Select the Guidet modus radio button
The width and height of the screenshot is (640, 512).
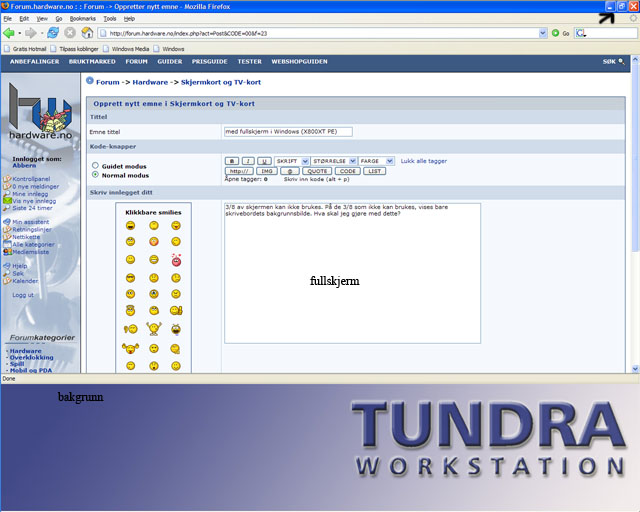tap(95, 165)
